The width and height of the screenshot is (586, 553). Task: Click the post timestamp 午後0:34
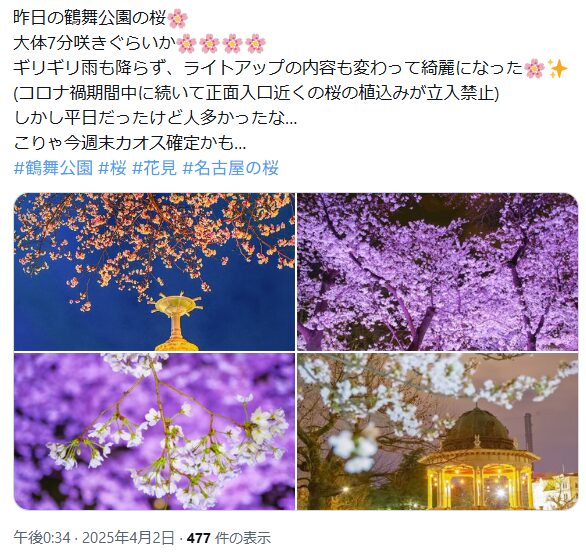[42, 538]
